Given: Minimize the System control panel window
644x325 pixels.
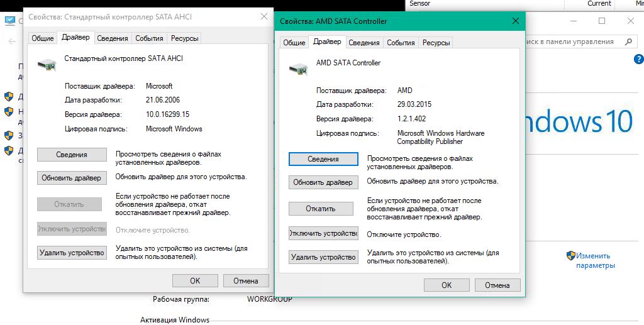Looking at the screenshot, I should tap(574, 21).
